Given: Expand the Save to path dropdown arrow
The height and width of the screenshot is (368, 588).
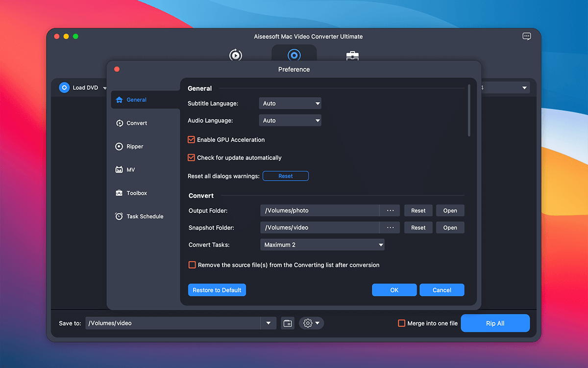Looking at the screenshot, I should tap(269, 323).
